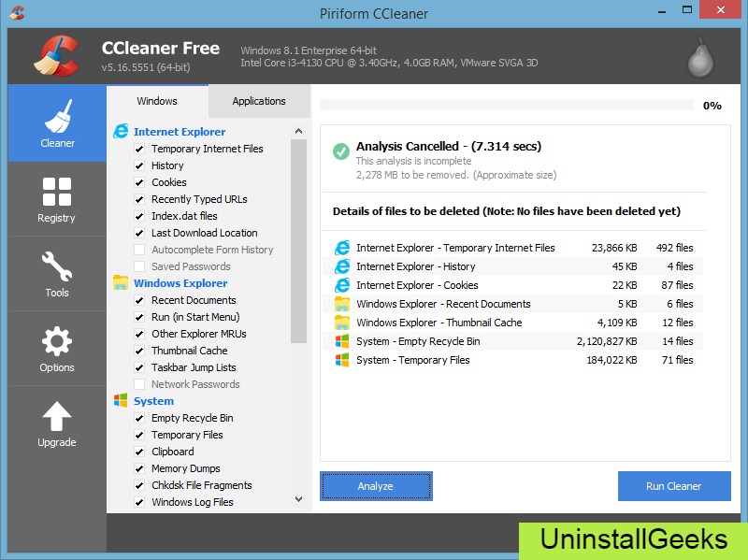Click the System Windows-flag category icon
The height and width of the screenshot is (560, 748).
click(x=121, y=400)
